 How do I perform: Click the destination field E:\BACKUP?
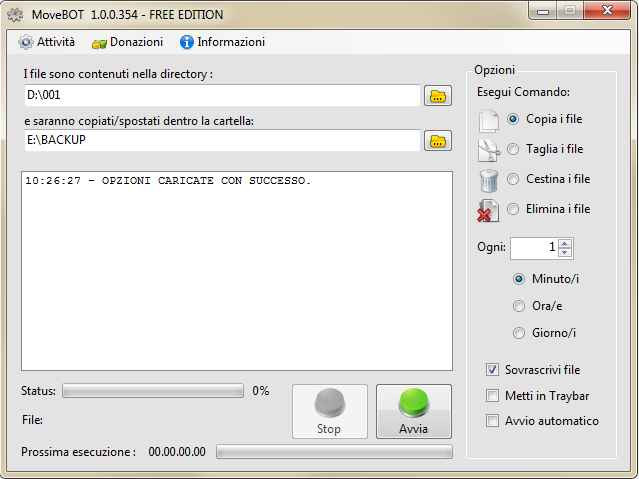(222, 140)
